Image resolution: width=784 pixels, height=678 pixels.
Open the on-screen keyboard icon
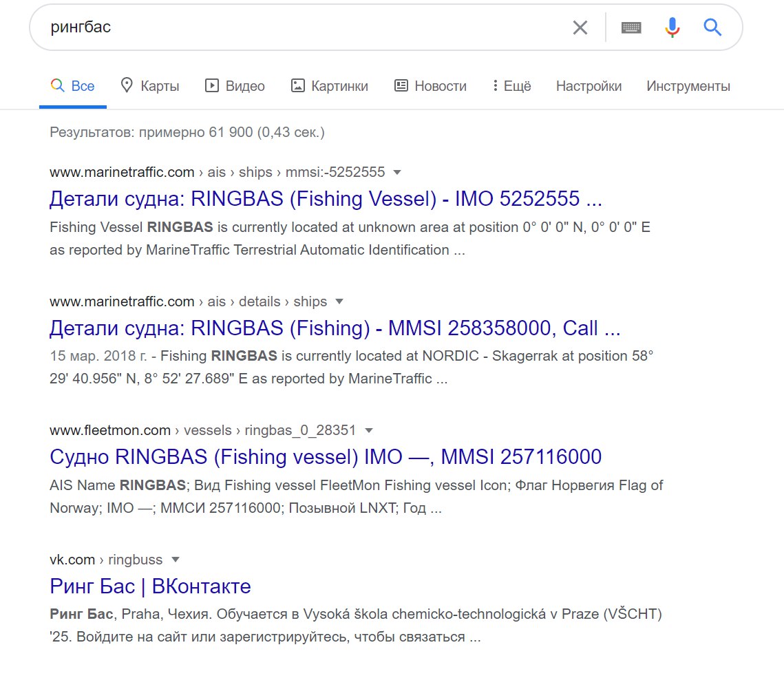click(631, 28)
